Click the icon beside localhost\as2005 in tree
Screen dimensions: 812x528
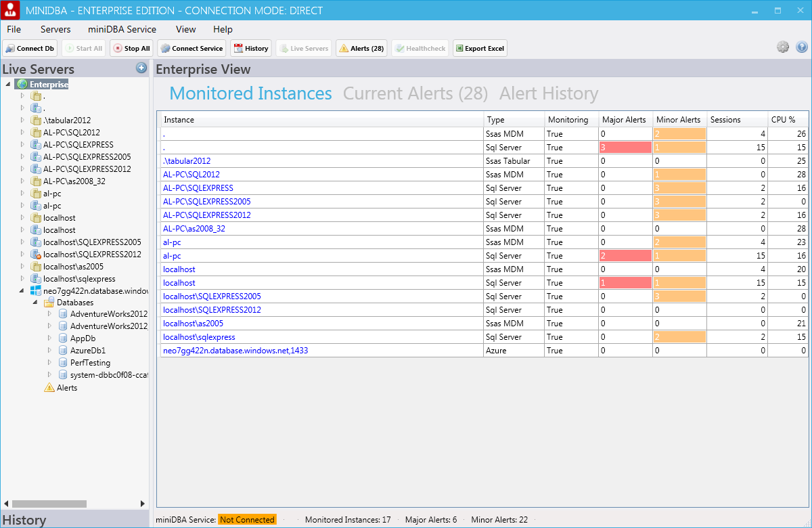(x=36, y=267)
